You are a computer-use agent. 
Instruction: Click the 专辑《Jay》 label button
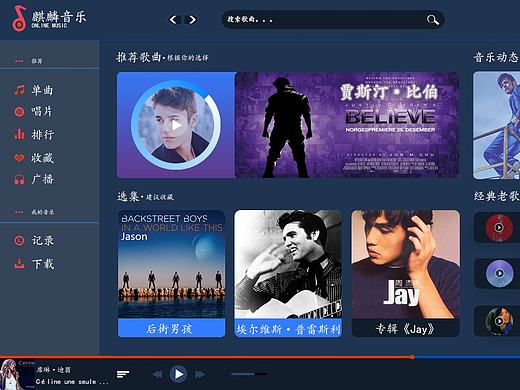pyautogui.click(x=406, y=329)
